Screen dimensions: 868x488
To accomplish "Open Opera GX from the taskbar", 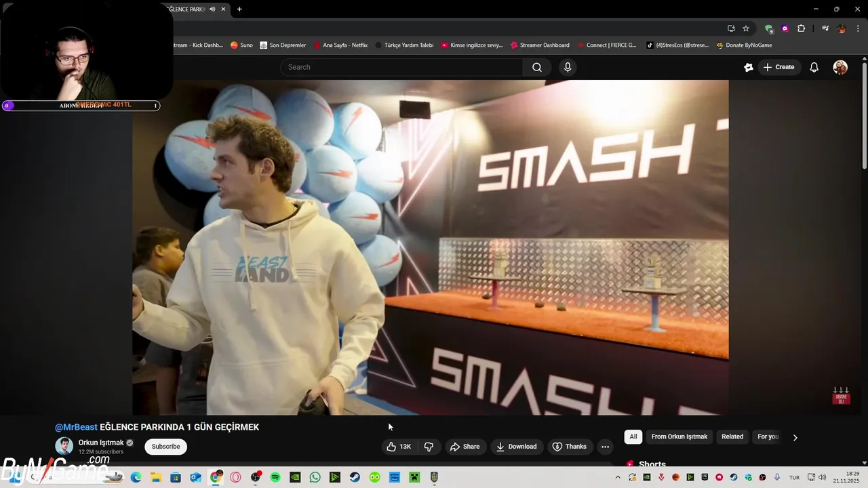I will point(235,477).
